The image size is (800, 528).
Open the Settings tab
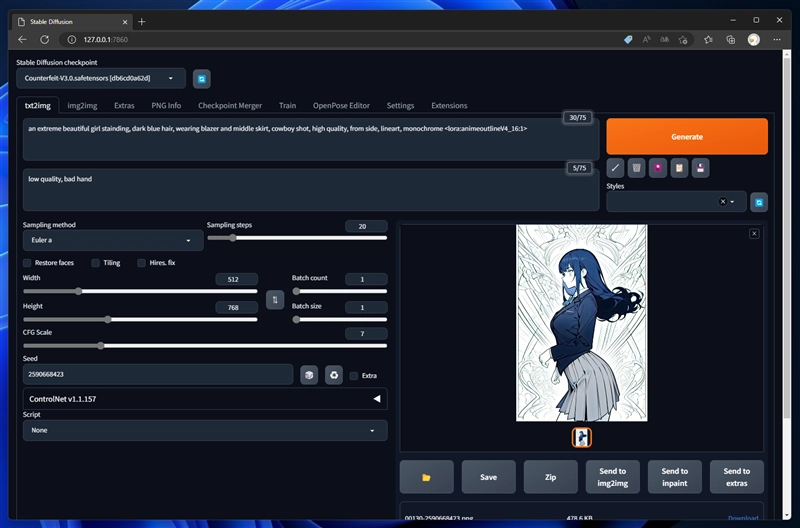coord(400,106)
